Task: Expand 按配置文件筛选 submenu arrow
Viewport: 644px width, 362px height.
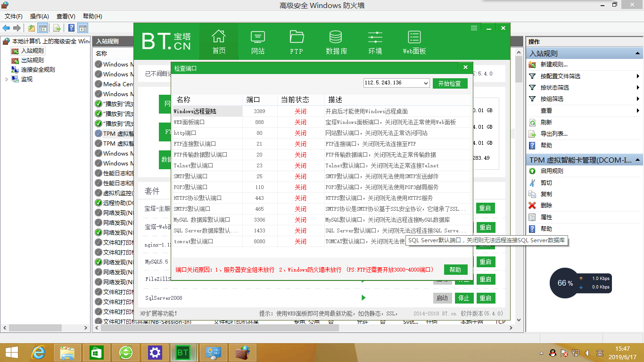Action: click(x=638, y=76)
